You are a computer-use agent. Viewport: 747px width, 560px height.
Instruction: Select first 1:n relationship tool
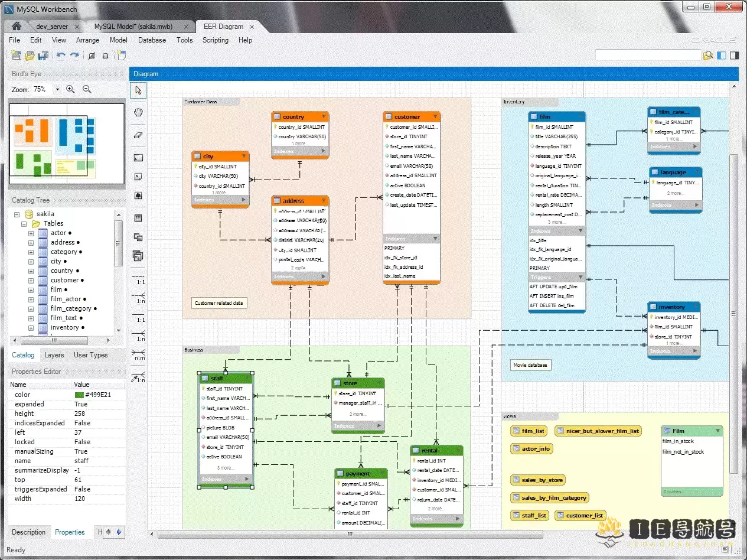(138, 298)
